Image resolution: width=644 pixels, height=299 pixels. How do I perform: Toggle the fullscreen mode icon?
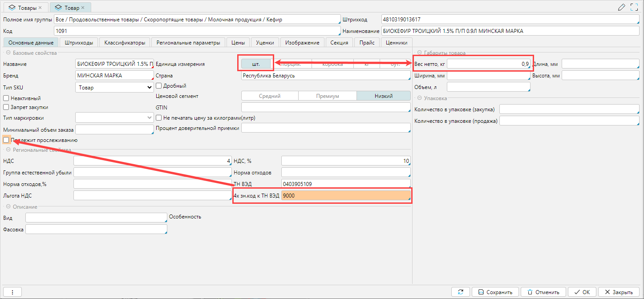[635, 7]
